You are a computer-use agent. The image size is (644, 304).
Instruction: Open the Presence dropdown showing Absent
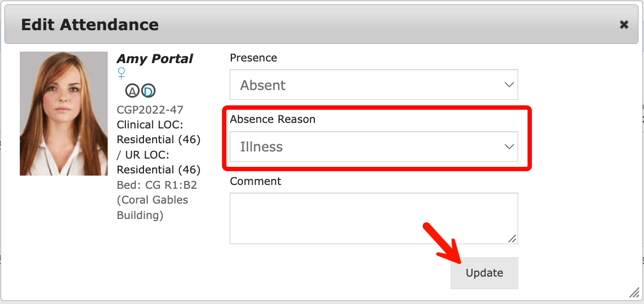374,85
